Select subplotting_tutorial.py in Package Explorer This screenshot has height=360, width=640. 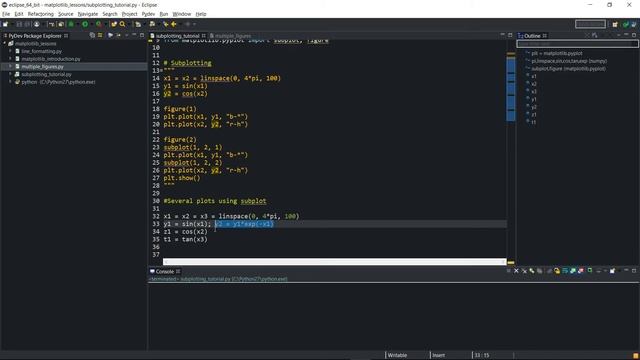[46, 74]
